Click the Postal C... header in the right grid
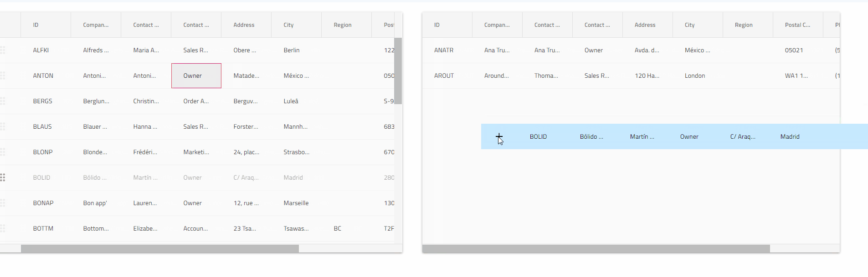868x277 pixels. (797, 25)
